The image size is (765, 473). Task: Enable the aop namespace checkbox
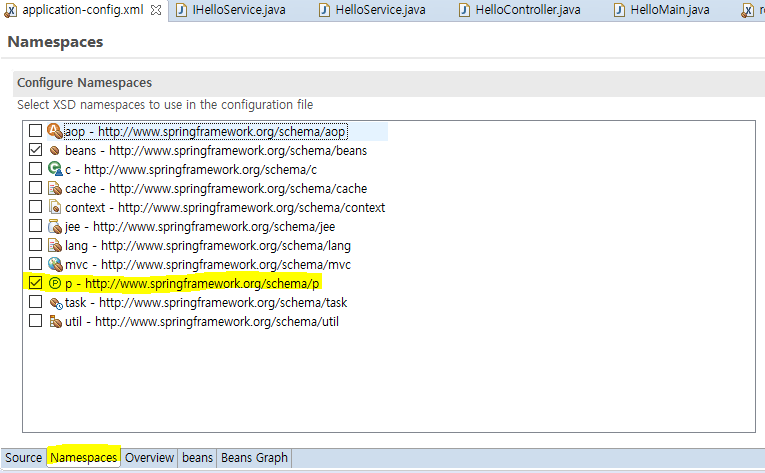(35, 131)
